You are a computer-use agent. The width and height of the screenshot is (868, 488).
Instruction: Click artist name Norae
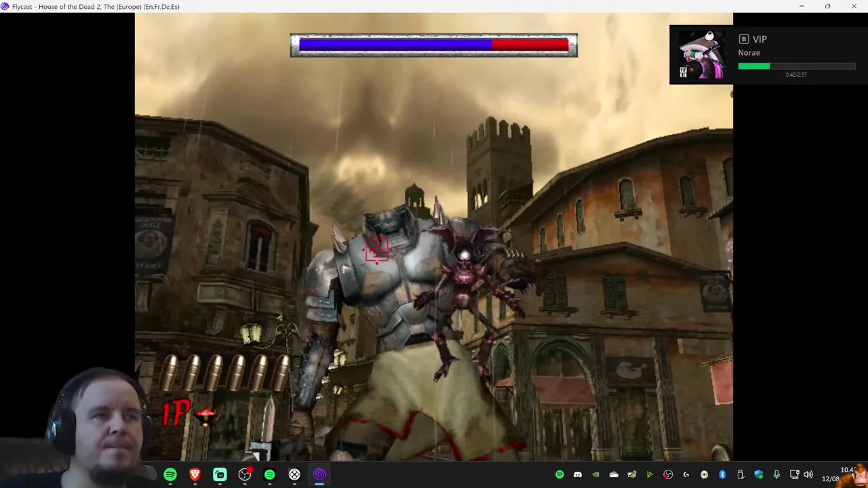pos(749,53)
